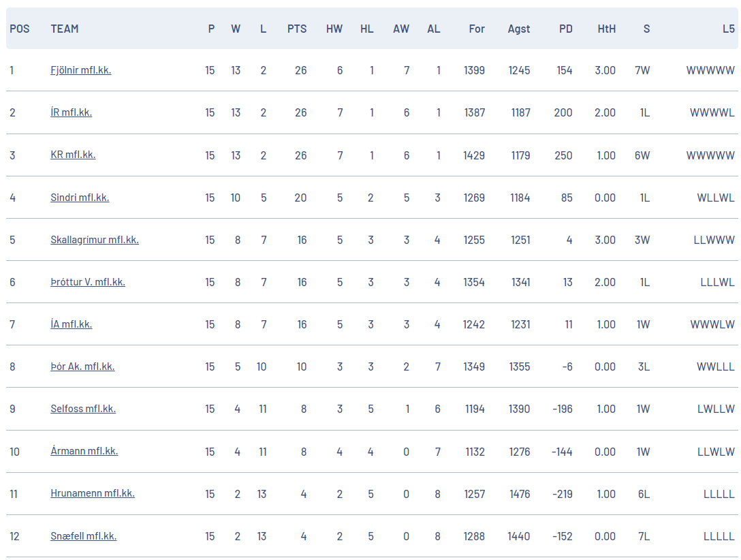
Task: Click the PTS column header
Action: coord(297,29)
